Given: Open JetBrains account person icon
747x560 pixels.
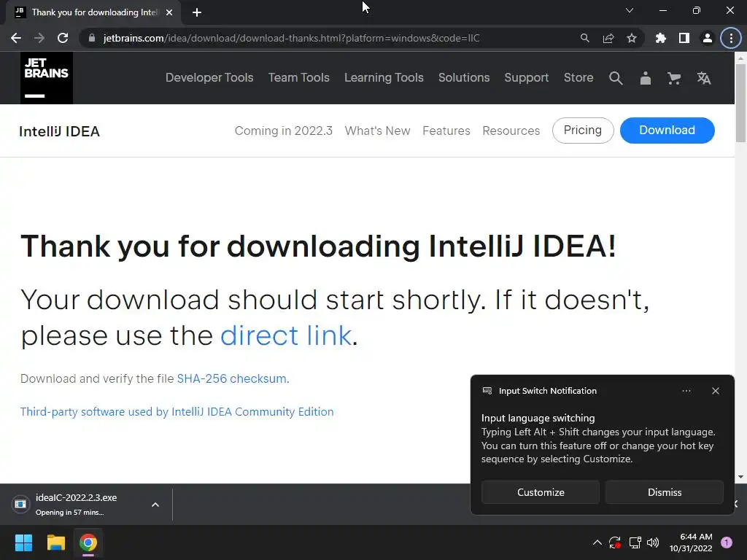Looking at the screenshot, I should click(x=646, y=78).
